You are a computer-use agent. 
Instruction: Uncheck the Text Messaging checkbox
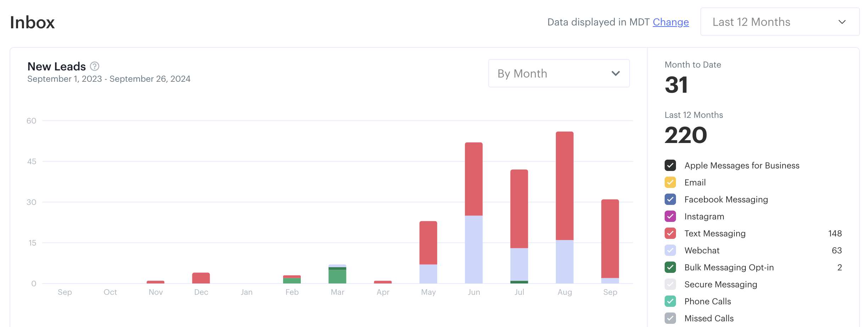point(670,233)
